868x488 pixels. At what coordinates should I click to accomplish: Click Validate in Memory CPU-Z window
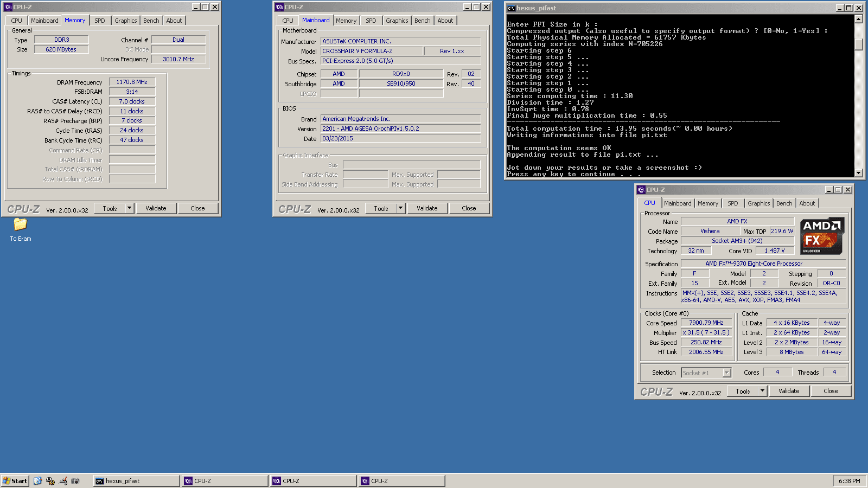point(156,208)
